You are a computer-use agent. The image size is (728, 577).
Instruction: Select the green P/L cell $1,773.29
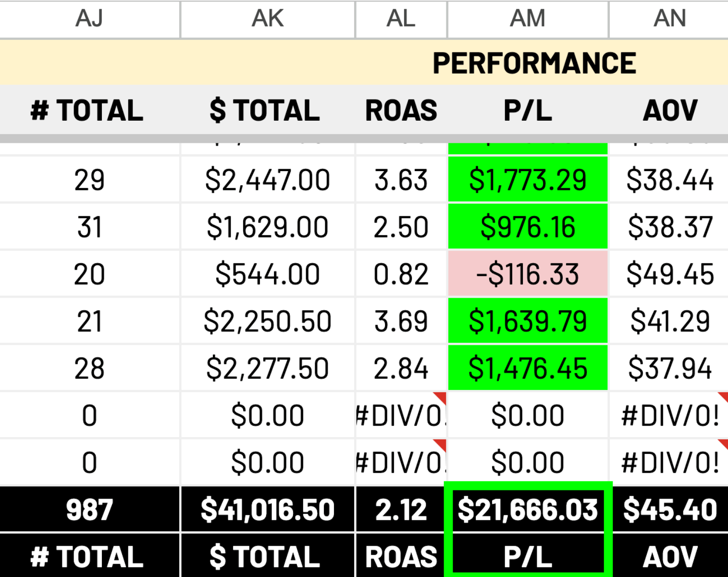pyautogui.click(x=528, y=180)
